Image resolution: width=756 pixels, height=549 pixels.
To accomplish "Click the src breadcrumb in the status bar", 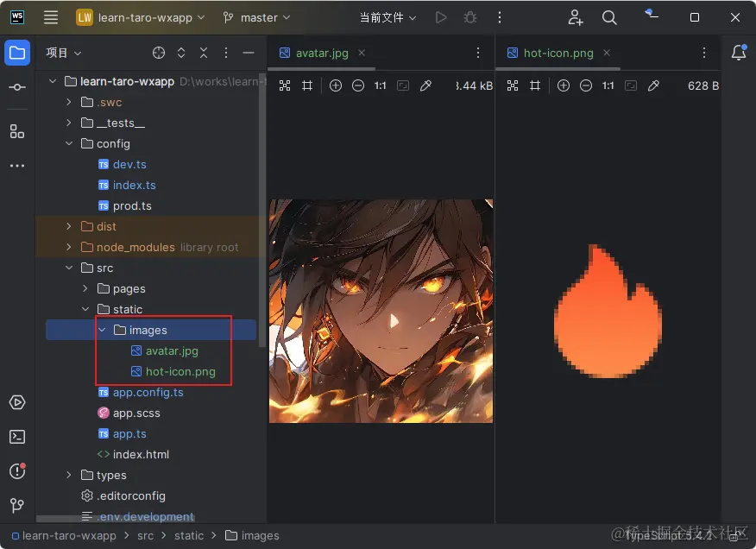I will (x=145, y=535).
